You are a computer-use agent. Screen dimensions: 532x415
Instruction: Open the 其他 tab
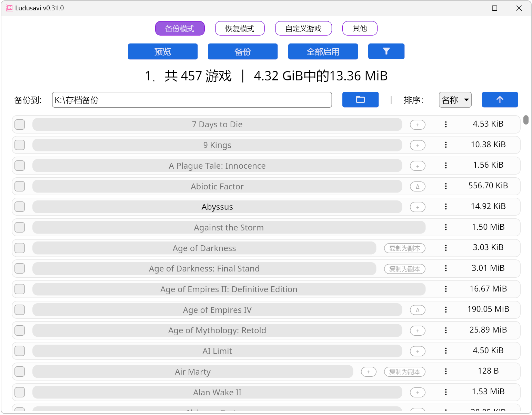pos(360,28)
